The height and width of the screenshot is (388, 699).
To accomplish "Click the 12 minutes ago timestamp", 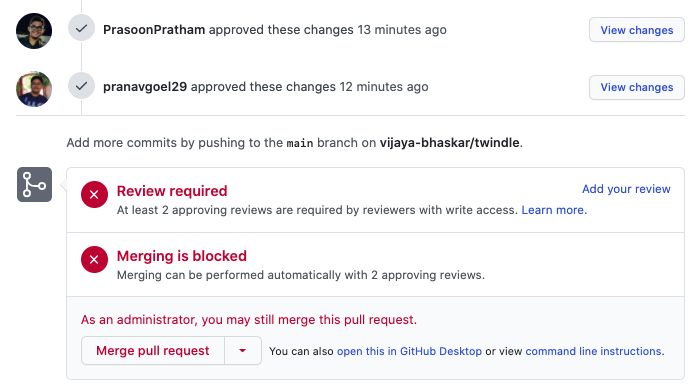I will pos(384,87).
